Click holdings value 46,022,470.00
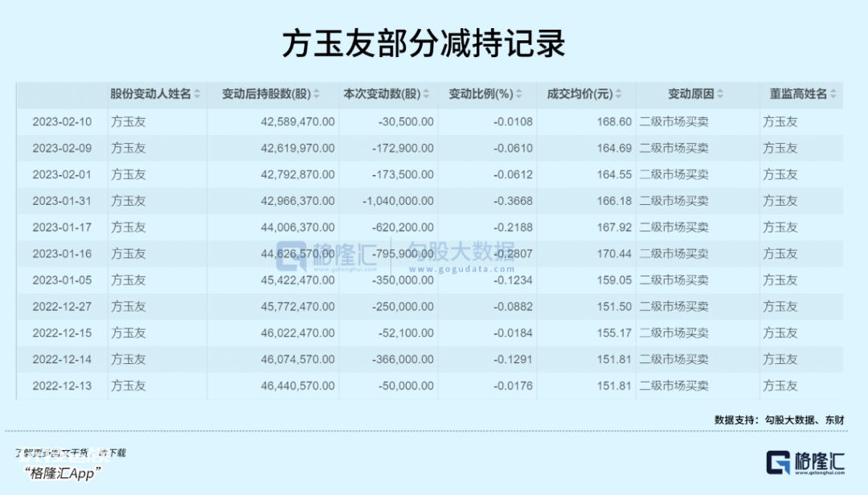This screenshot has width=868, height=495. tap(298, 333)
